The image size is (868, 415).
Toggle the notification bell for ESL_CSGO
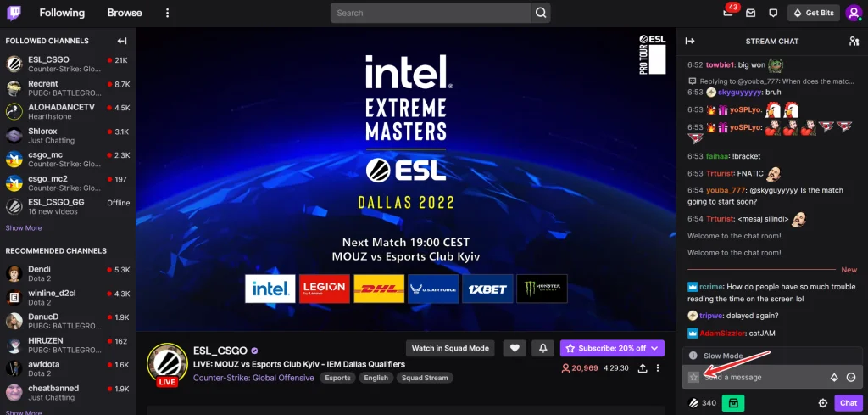(543, 348)
